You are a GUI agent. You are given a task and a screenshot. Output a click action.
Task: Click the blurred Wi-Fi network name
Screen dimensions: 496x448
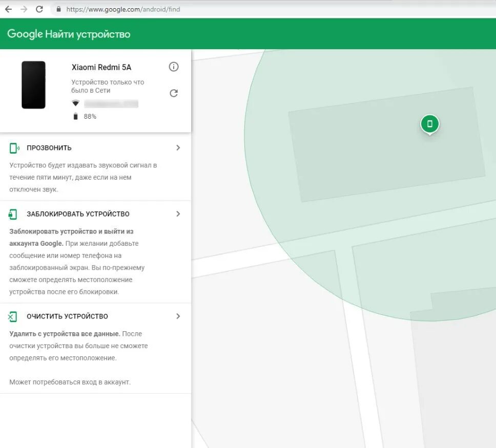(x=111, y=104)
